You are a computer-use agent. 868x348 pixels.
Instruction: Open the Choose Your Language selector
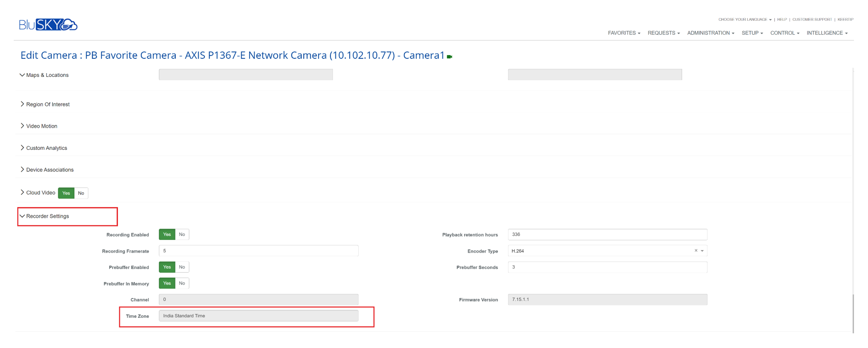[x=745, y=19]
